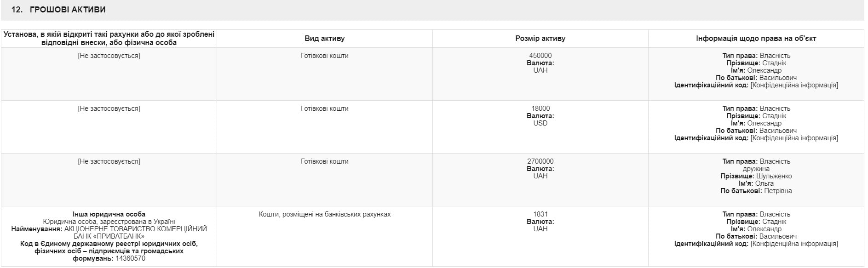Click the first name "Ольга"
868x268 pixels.
764,183
